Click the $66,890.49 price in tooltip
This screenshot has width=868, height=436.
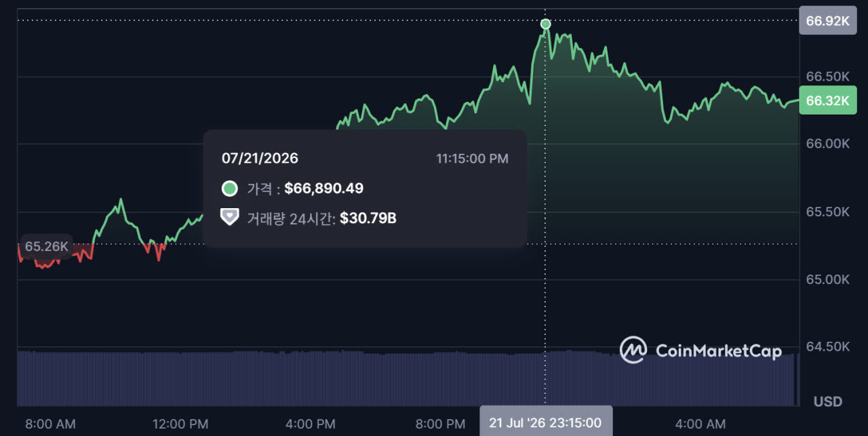point(324,189)
